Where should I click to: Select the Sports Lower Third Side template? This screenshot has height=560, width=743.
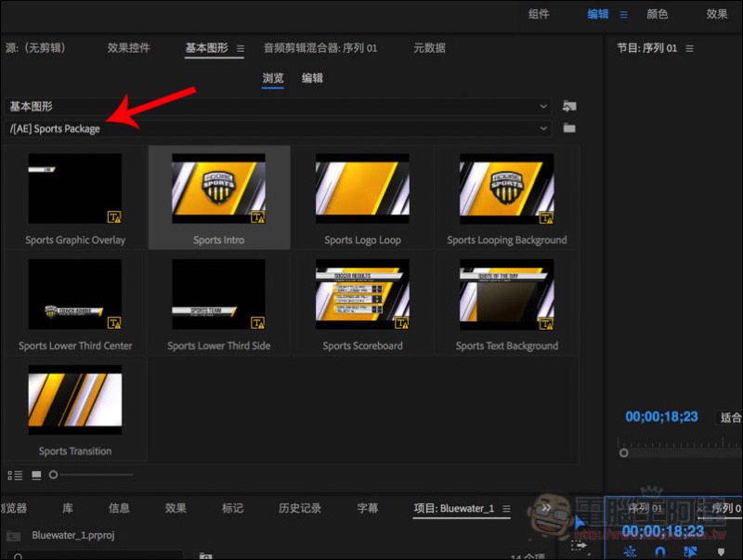(219, 304)
